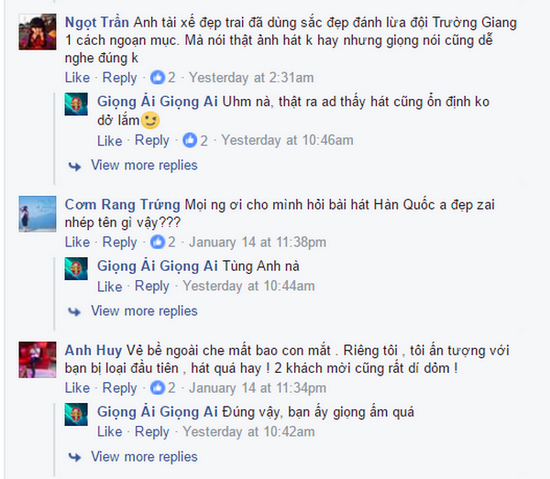Click the like thumb icon on the 10:46am reply
The image size is (550, 479).
[x=190, y=140]
